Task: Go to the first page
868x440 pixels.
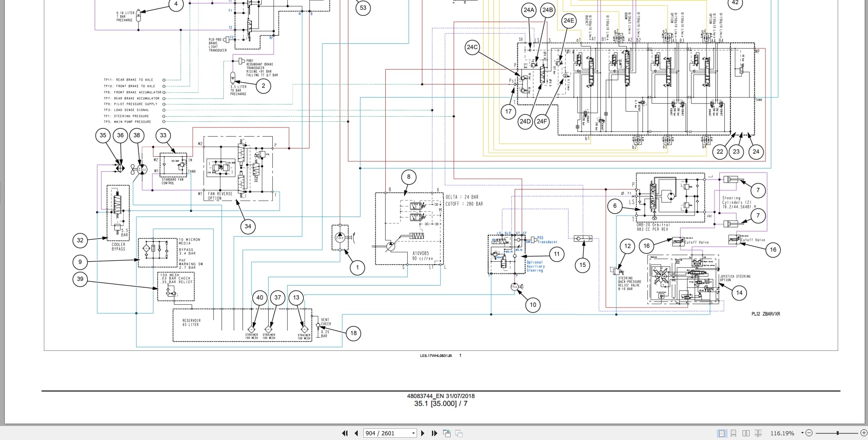Action: [x=345, y=433]
